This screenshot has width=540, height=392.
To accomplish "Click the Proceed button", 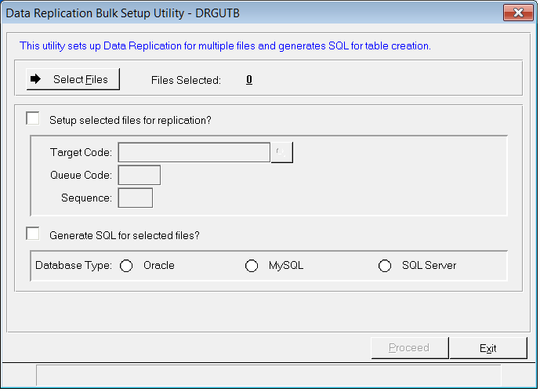I will click(x=409, y=348).
